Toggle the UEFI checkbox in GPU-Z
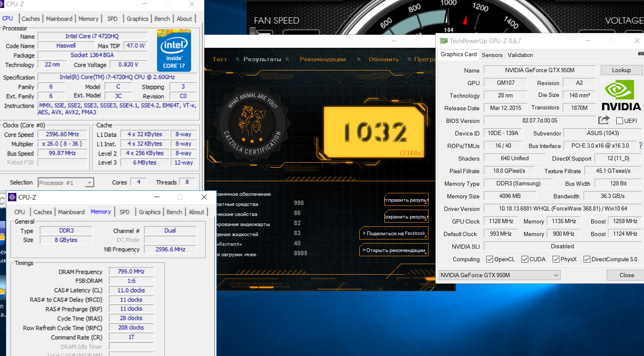This screenshot has height=356, width=644. tap(620, 121)
